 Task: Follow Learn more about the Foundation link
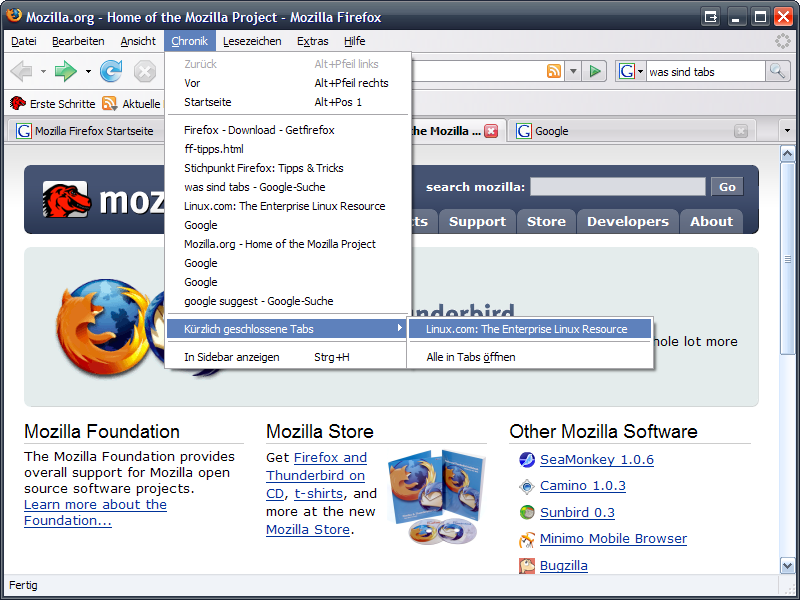point(95,512)
